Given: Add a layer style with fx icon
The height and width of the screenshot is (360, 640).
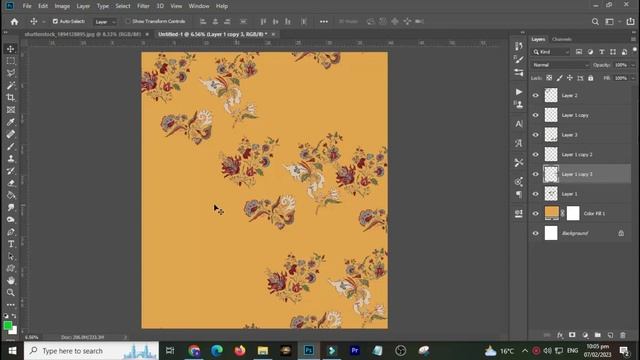Looking at the screenshot, I should (560, 335).
